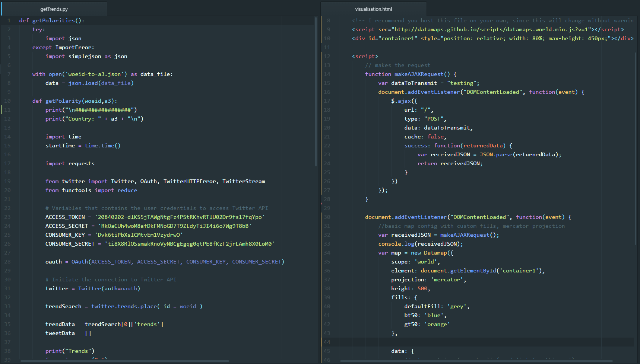
Task: Click the word 'simplejson' in the import line
Action: point(85,56)
